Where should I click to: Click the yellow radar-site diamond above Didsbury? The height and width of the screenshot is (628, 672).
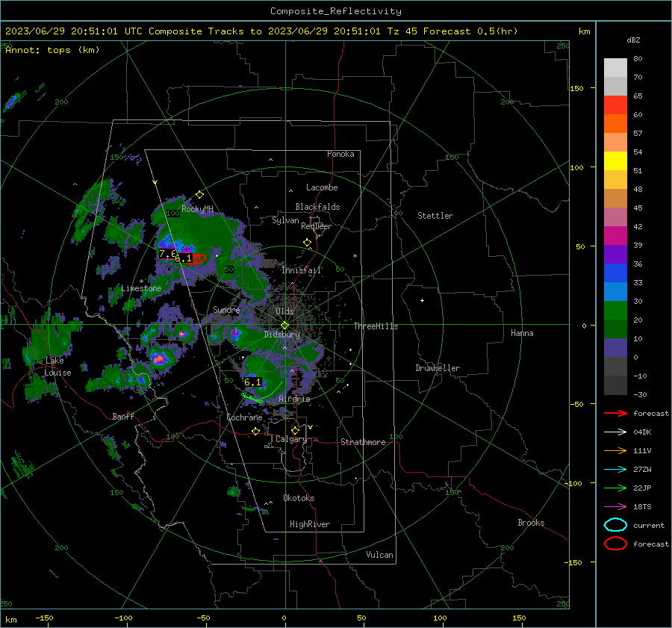click(285, 326)
